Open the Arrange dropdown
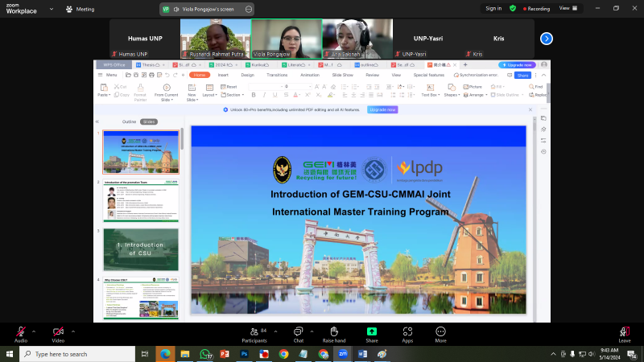Image resolution: width=644 pixels, height=362 pixels. coord(476,95)
